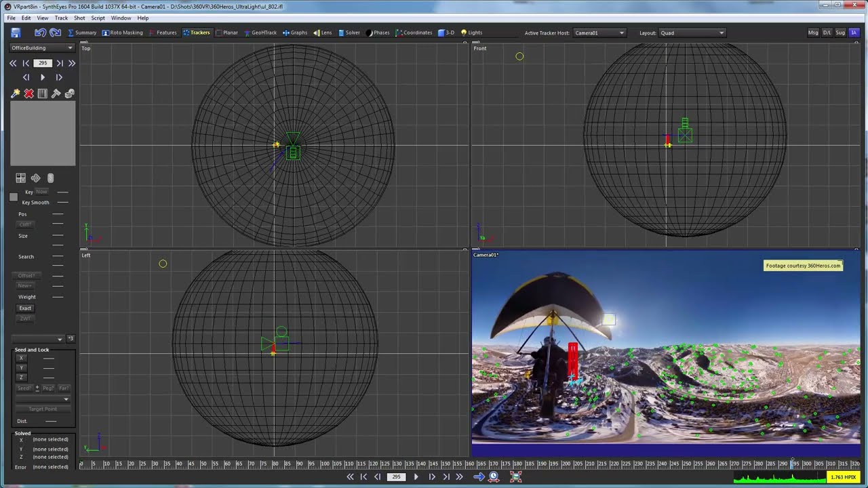868x488 pixels.
Task: Click fast-forward double-arrow in left panel
Action: [72, 63]
